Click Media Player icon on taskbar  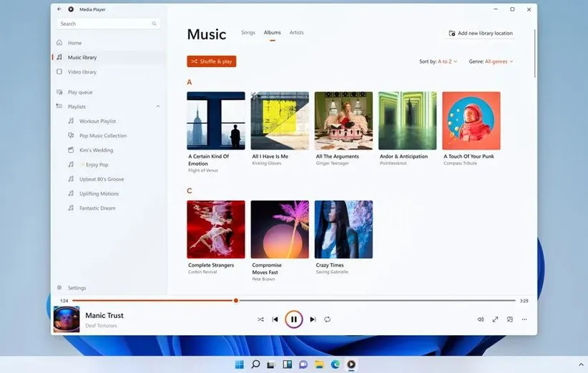point(351,364)
